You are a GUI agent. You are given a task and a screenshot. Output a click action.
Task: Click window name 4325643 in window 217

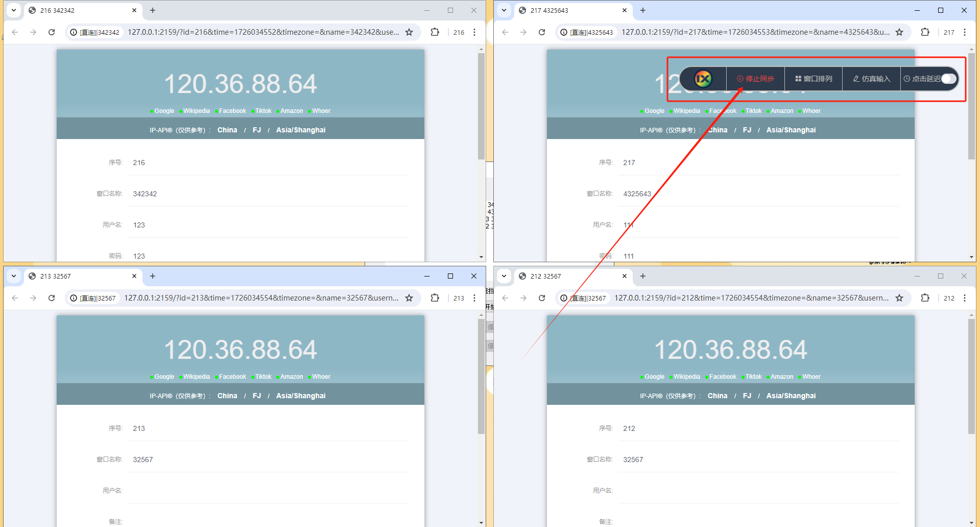click(637, 194)
